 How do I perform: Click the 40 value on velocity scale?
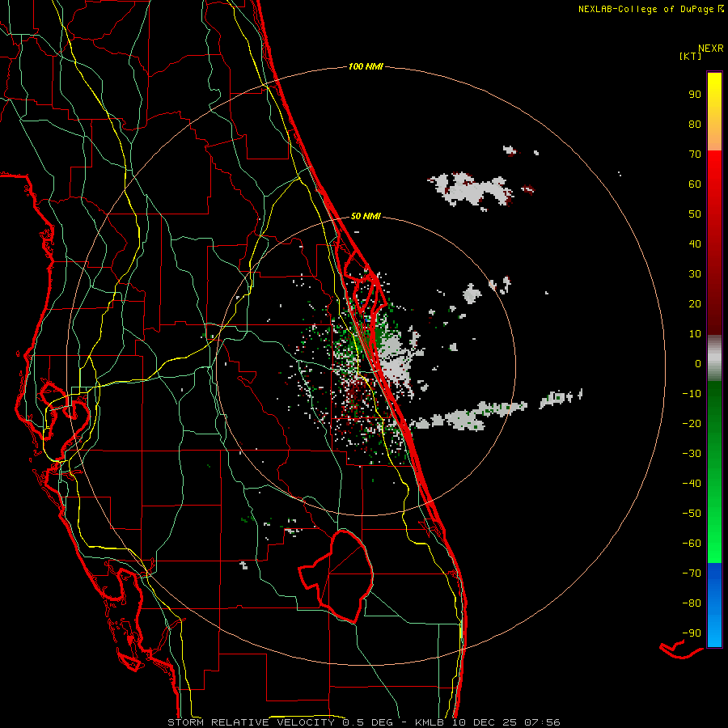pos(695,243)
